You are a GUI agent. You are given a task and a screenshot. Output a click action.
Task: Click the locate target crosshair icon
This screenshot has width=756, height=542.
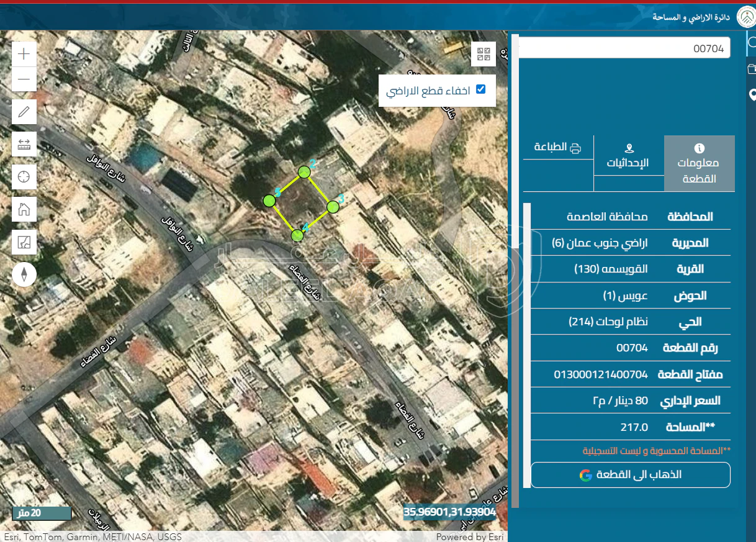click(x=24, y=176)
